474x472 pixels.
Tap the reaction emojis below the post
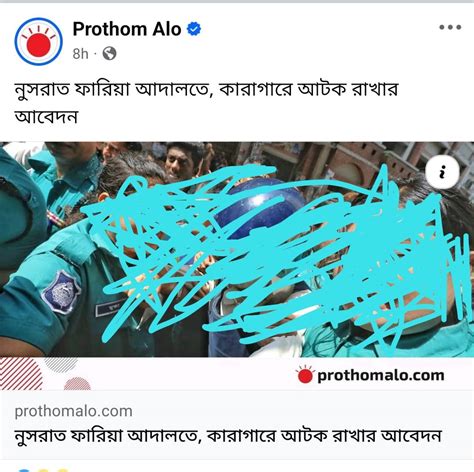pyautogui.click(x=43, y=470)
